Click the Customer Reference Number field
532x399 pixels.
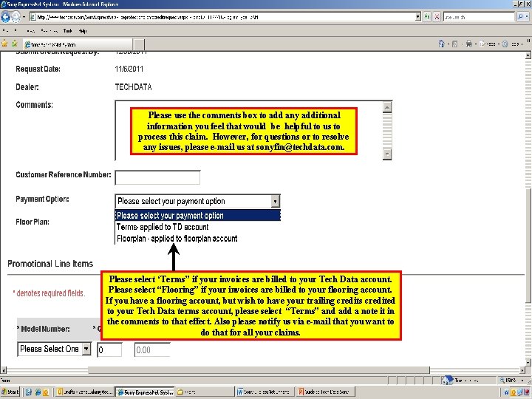pos(157,177)
